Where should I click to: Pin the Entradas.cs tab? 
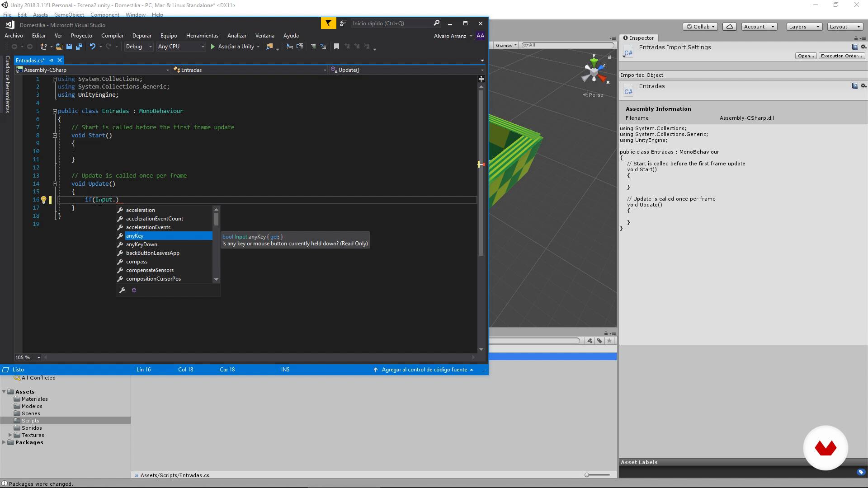pos(52,60)
